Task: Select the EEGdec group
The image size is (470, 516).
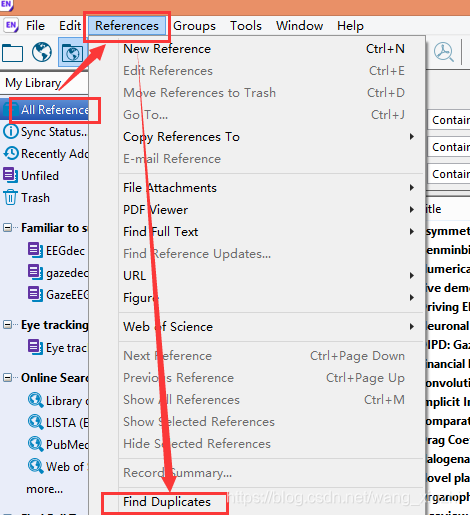Action: pyautogui.click(x=65, y=251)
